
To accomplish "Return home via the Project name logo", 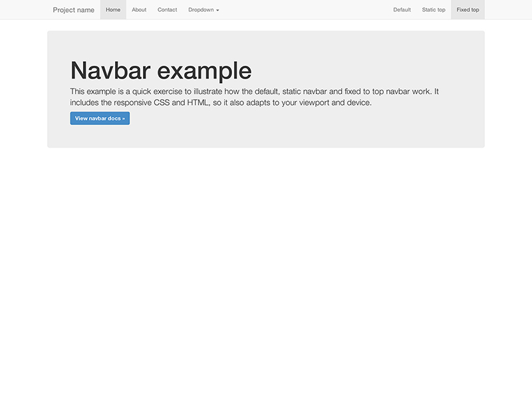I will 73,9.
